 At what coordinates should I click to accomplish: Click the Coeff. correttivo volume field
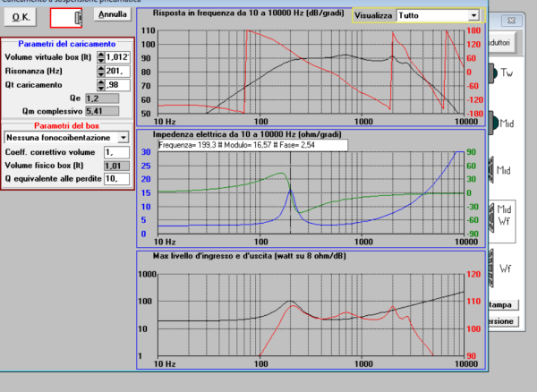tap(116, 152)
